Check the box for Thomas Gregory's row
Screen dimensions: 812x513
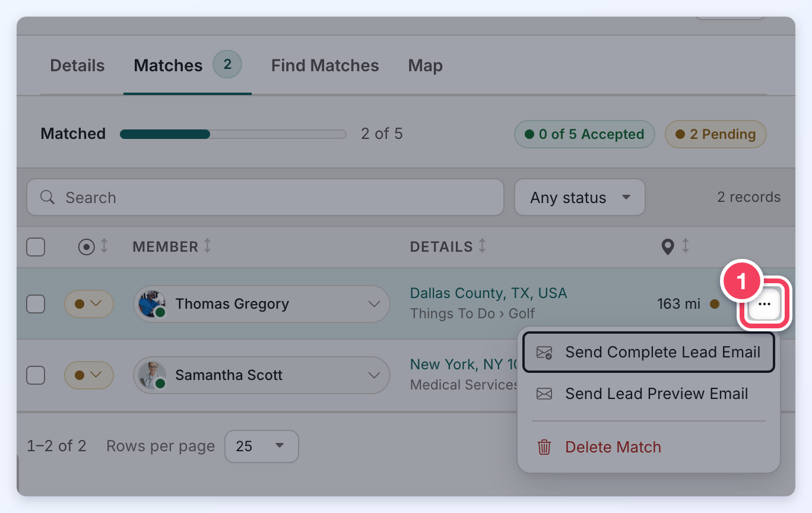36,304
